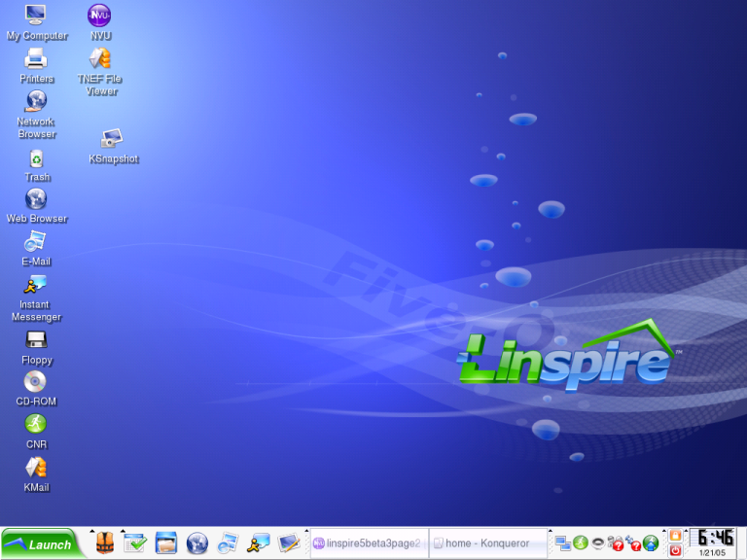Open KMail from the desktop
Image resolution: width=747 pixels, height=560 pixels.
click(x=36, y=468)
